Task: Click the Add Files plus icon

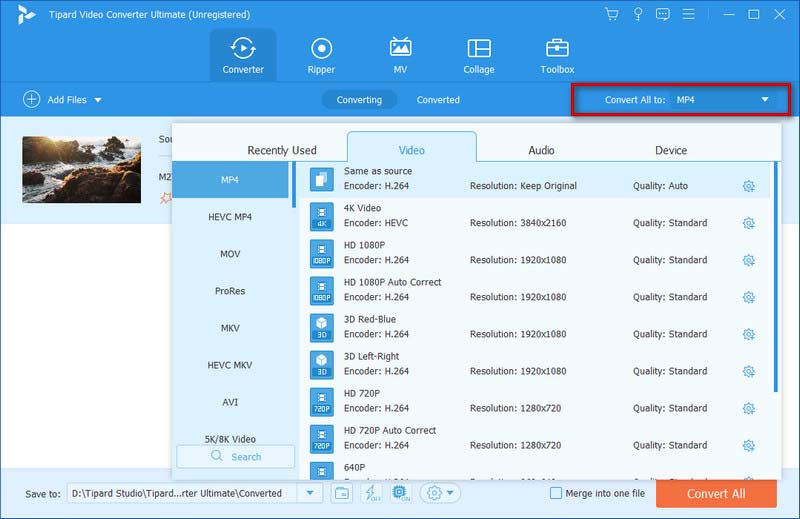Action: (x=31, y=100)
